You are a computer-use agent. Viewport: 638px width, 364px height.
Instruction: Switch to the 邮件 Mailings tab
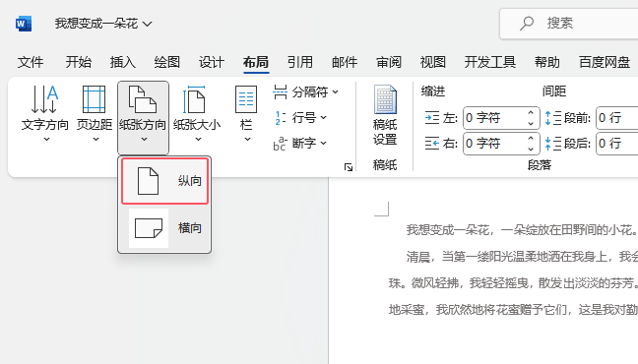[x=345, y=62]
